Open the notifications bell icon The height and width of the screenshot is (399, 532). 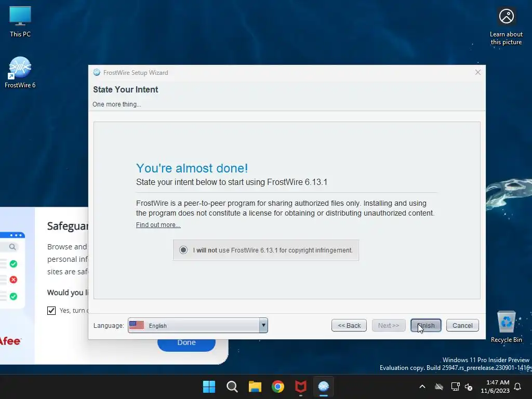(517, 387)
